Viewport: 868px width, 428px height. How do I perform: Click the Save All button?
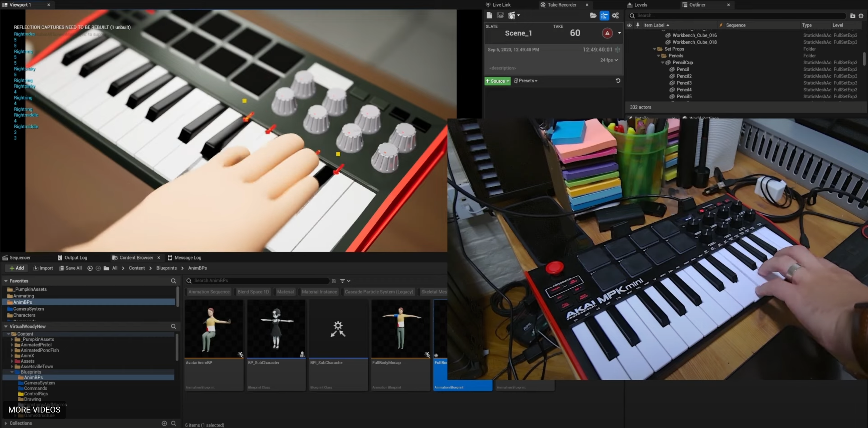point(70,268)
